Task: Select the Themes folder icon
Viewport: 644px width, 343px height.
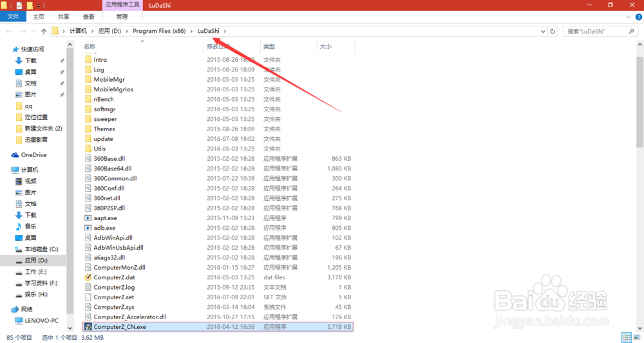Action: click(88, 129)
